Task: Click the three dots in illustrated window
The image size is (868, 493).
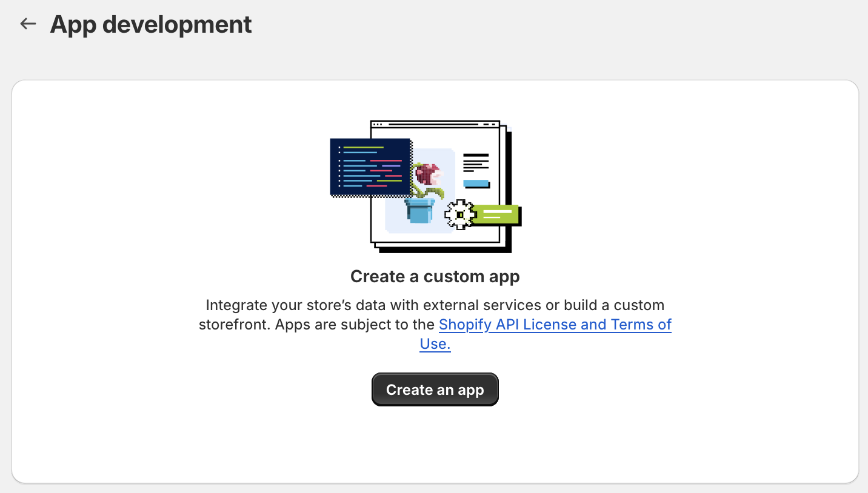Action: point(378,124)
